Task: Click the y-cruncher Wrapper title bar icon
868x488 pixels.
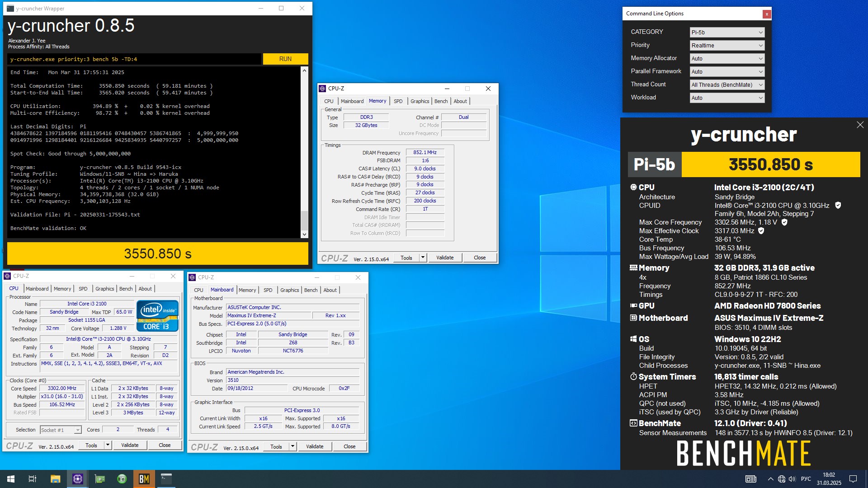Action: point(10,8)
